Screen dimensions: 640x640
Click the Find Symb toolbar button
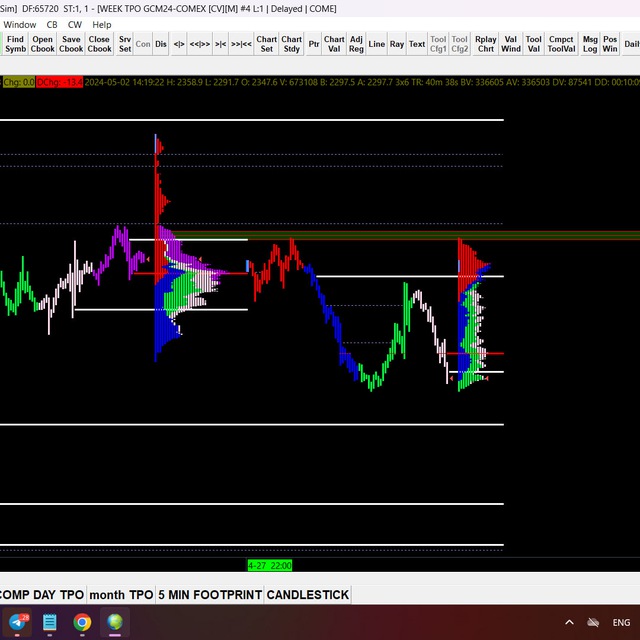[16, 44]
